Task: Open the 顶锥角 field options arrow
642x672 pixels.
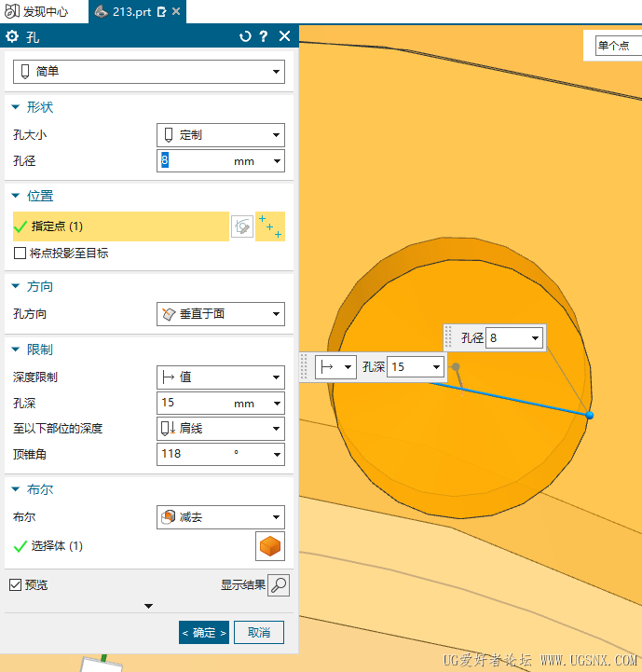Action: coord(278,454)
